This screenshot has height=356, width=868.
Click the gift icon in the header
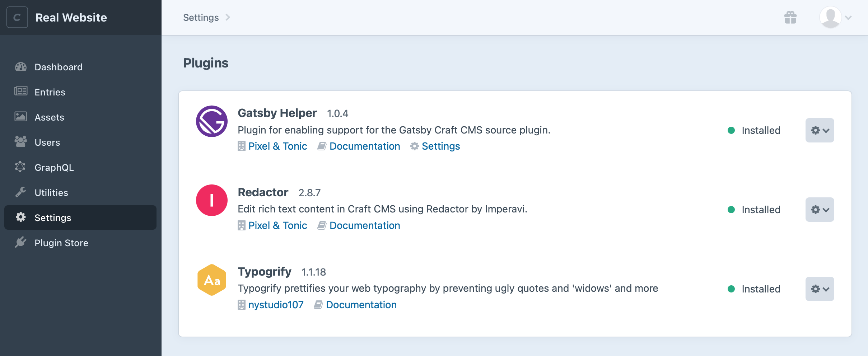(x=790, y=17)
